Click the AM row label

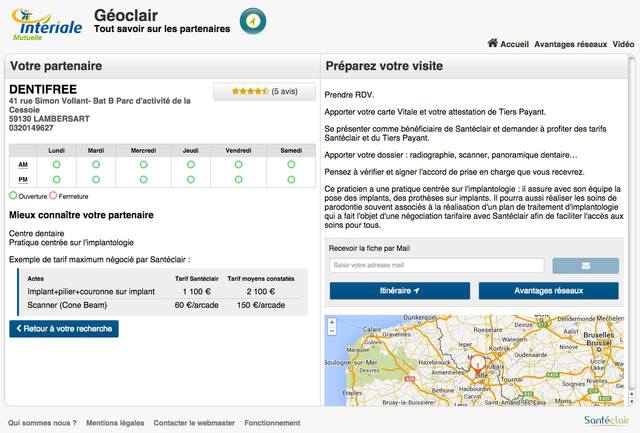(x=23, y=164)
